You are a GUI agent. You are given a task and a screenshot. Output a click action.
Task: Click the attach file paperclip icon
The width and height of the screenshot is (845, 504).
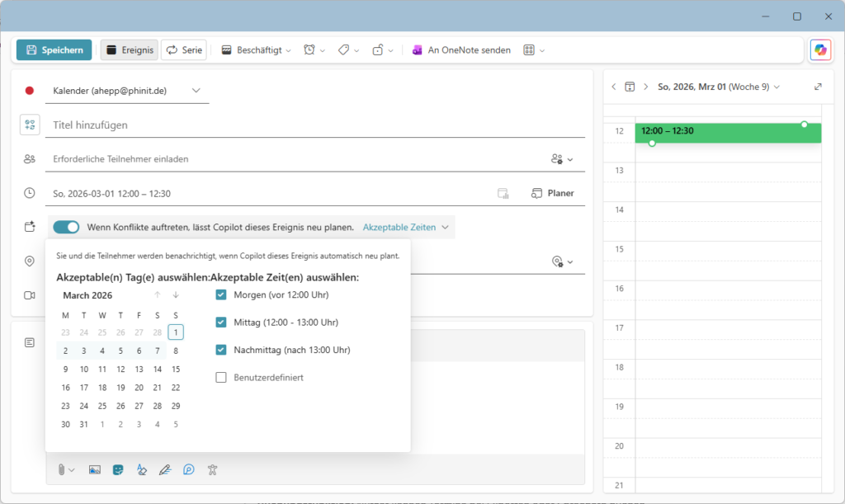point(62,470)
